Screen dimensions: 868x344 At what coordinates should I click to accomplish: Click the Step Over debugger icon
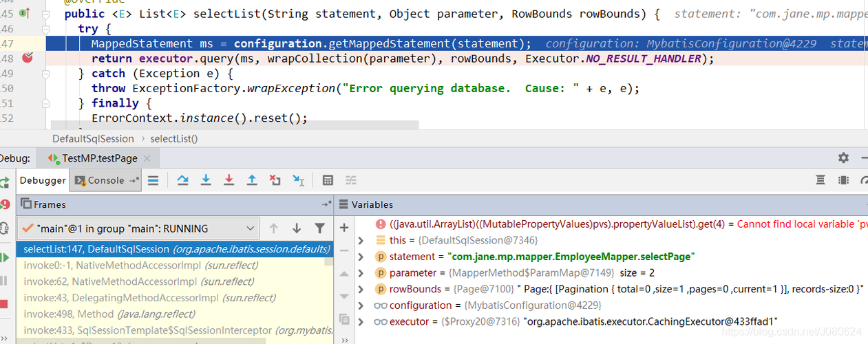[182, 180]
